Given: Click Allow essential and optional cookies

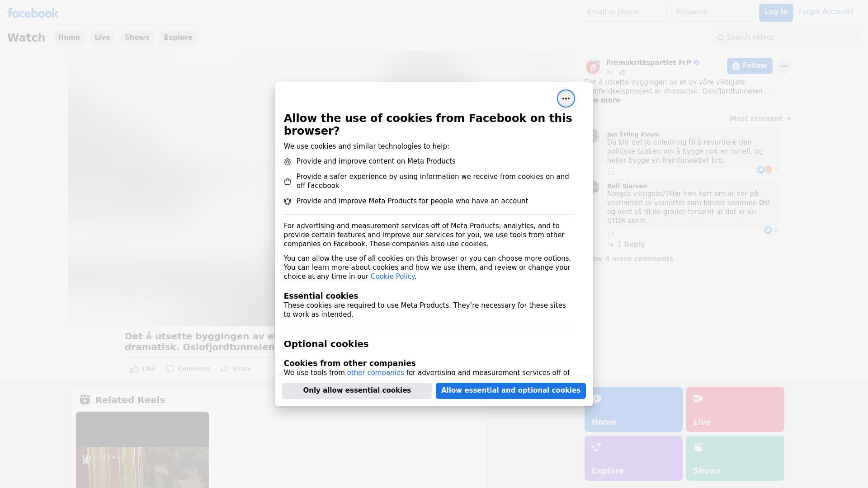Looking at the screenshot, I should point(510,390).
